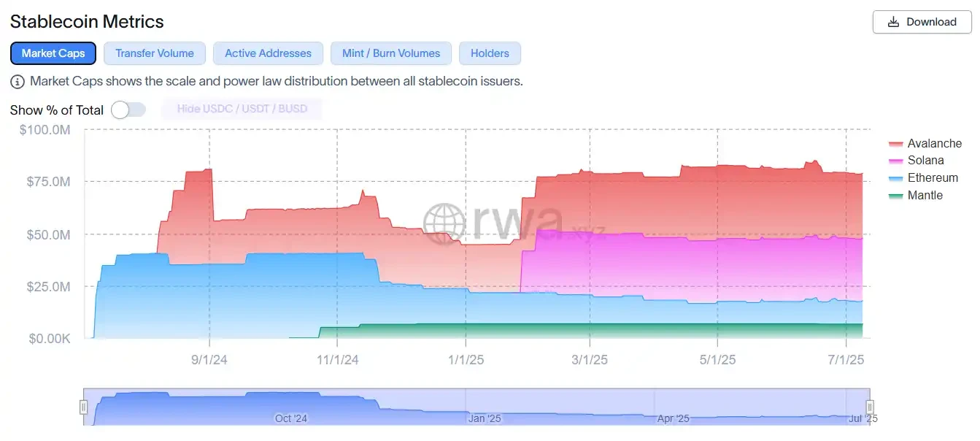Click the info icon beside Market Caps description

(x=18, y=81)
